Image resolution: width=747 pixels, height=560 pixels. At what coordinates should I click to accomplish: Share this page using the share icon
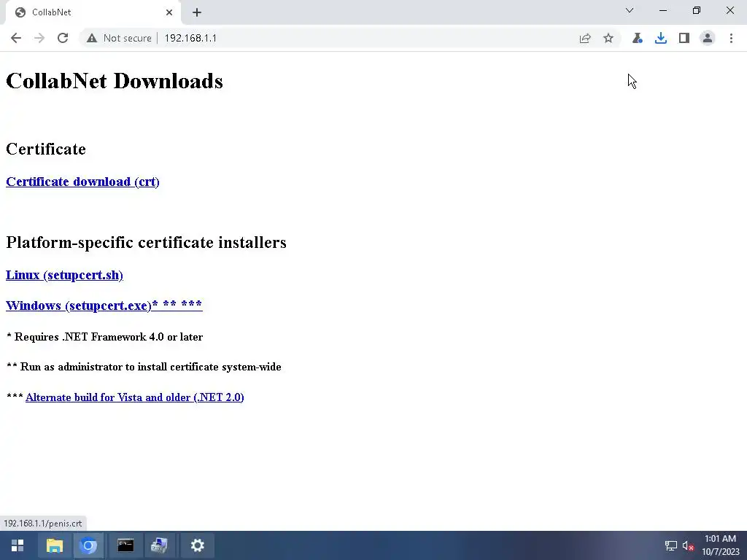coord(585,38)
